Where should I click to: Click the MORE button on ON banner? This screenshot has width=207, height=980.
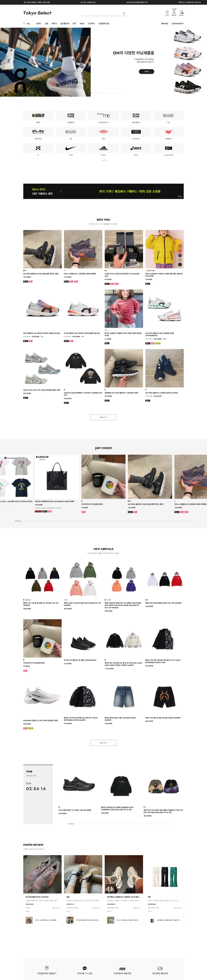147,72
